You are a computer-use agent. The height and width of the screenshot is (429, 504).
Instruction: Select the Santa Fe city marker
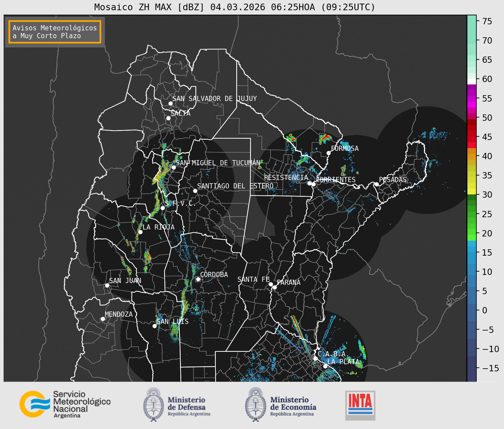(x=271, y=284)
